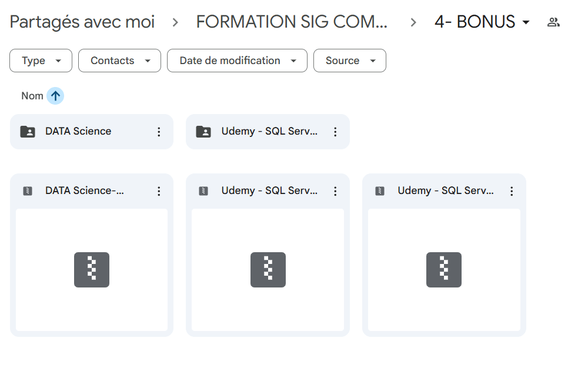Select the DATA Science folder
The image size is (588, 388).
coord(78,132)
